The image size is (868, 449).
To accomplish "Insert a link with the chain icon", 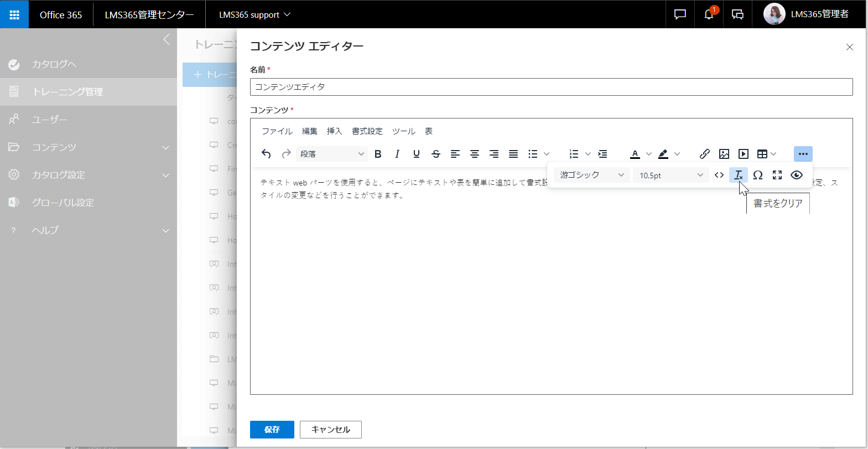I will tap(704, 154).
